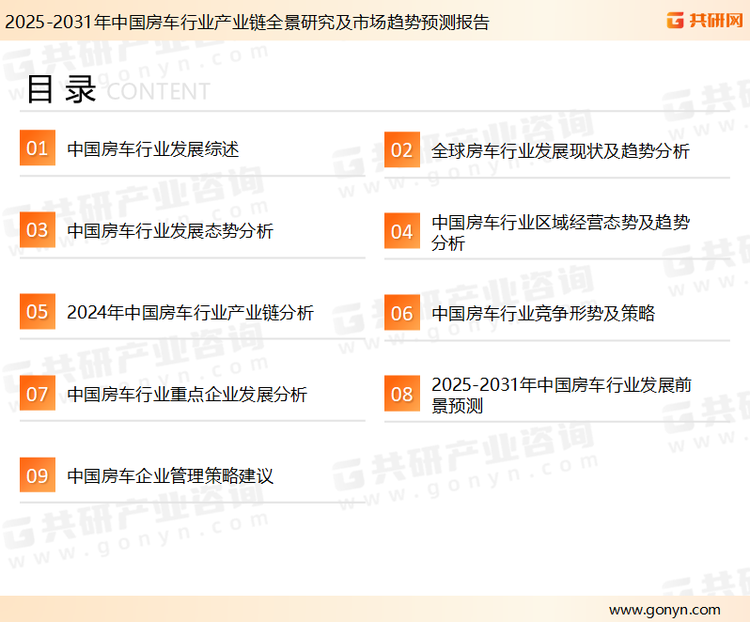
Task: Click the orange 03 number badge
Action: coord(37,230)
